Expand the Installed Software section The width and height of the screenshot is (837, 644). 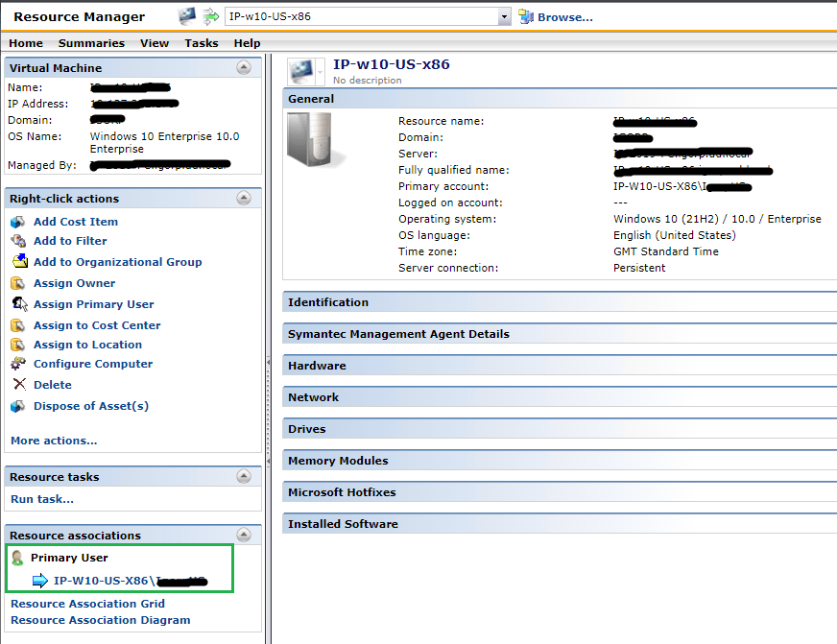point(342,524)
